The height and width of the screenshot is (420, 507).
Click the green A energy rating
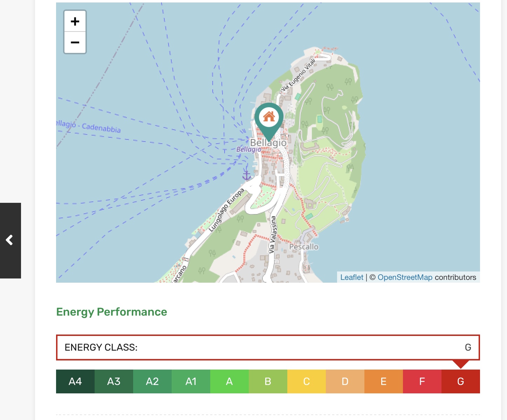coord(229,381)
